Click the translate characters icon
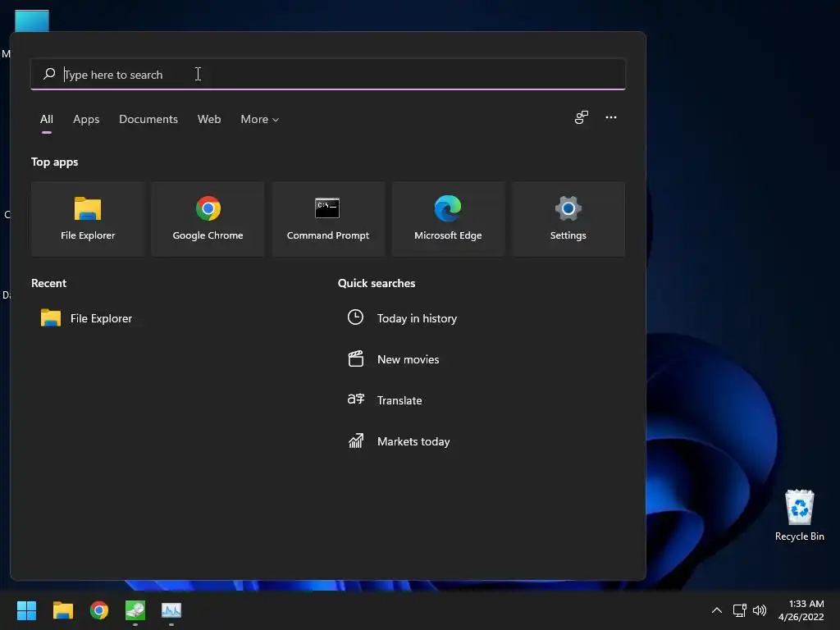This screenshot has width=840, height=630. pos(356,399)
